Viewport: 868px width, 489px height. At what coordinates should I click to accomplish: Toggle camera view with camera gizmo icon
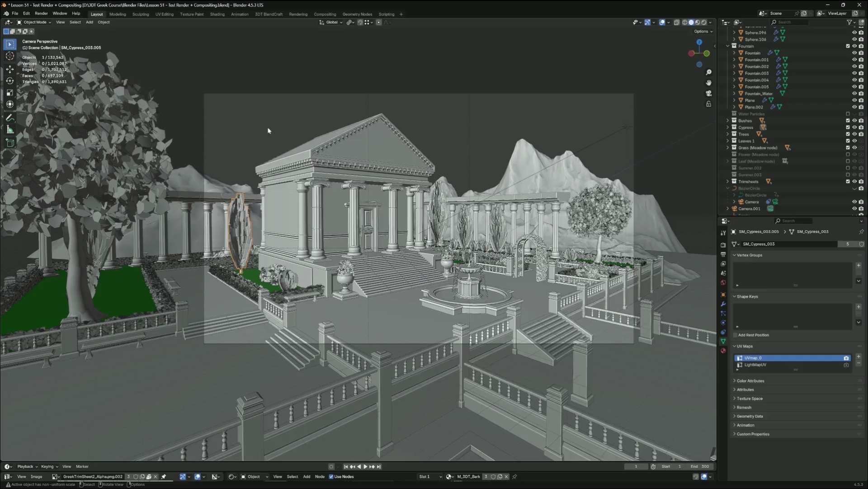click(x=708, y=93)
